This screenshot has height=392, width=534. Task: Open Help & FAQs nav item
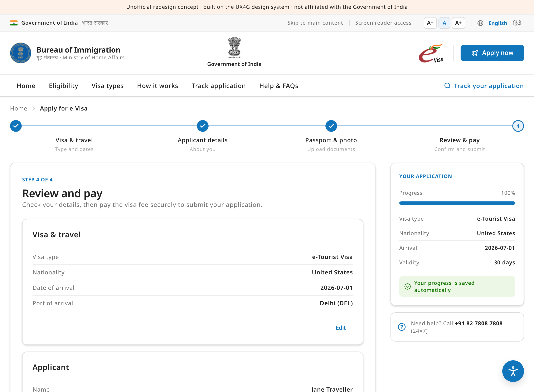point(279,86)
